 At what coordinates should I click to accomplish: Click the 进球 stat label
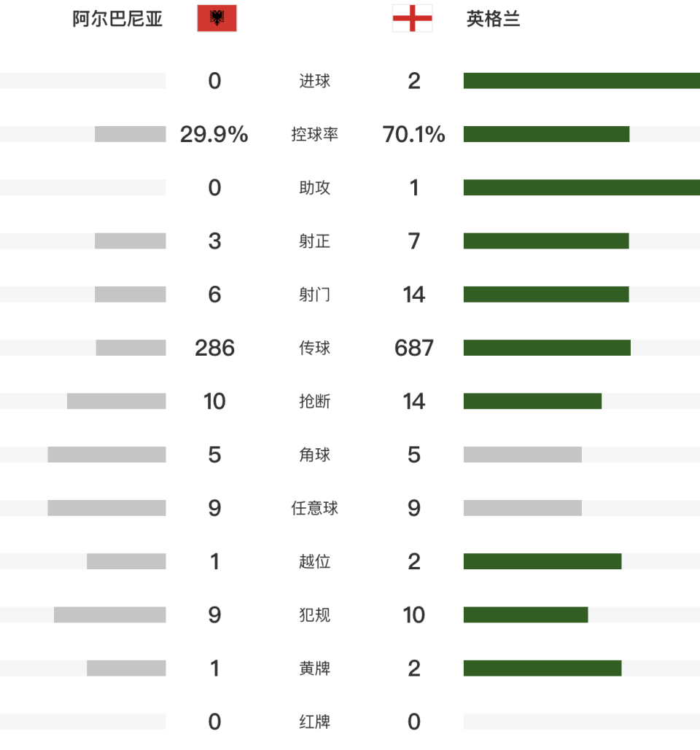(x=314, y=81)
